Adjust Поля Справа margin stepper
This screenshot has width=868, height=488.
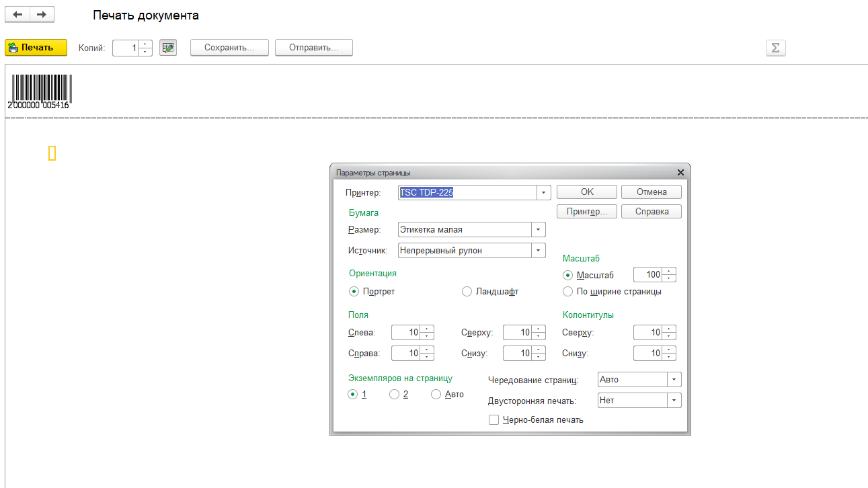click(x=427, y=354)
